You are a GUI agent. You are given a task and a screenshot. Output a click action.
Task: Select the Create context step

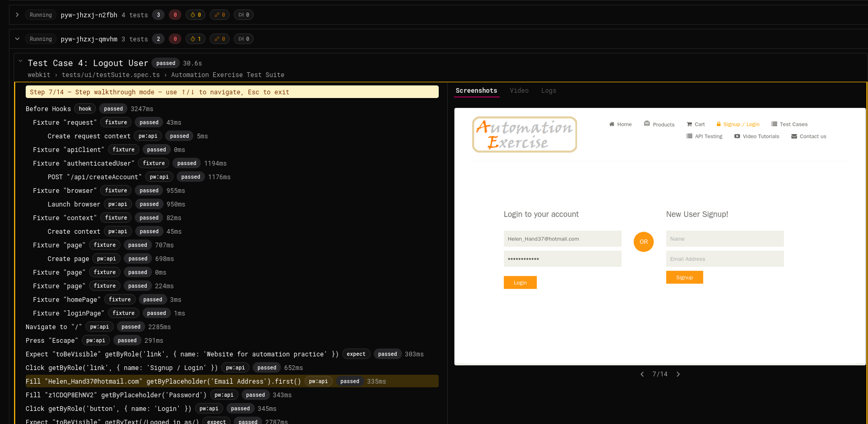coord(232,231)
